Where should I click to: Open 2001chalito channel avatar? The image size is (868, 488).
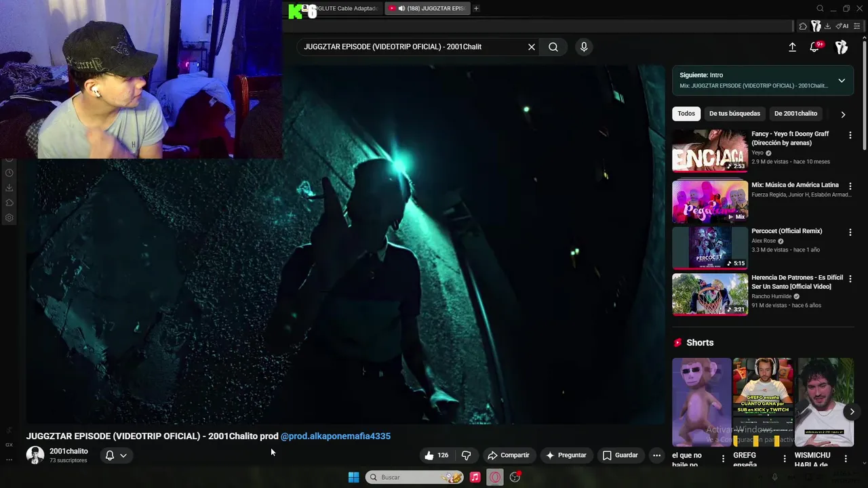35,455
